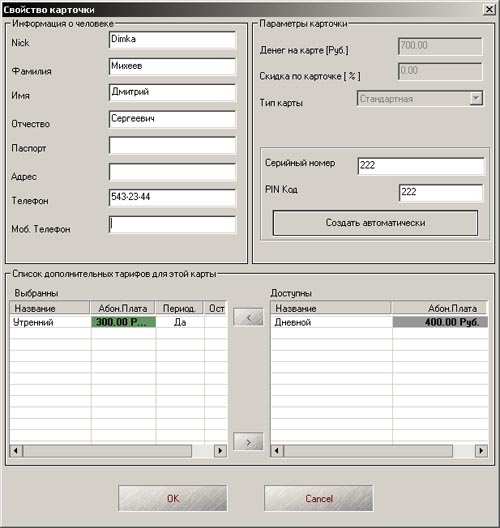Select the Телефон field with 543-23-44
Screen dimensions: 500x528
[x=172, y=198]
